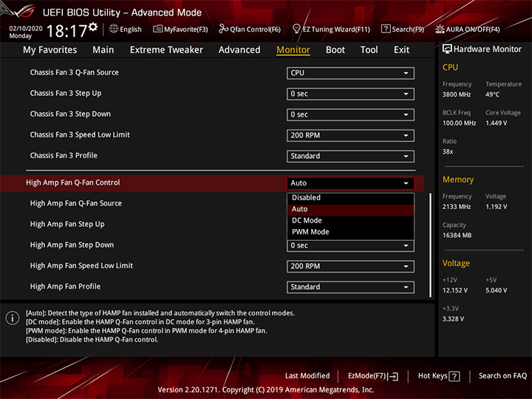Image resolution: width=532 pixels, height=399 pixels.
Task: Click the Core Voltage 1.449 V value
Action: tap(496, 123)
